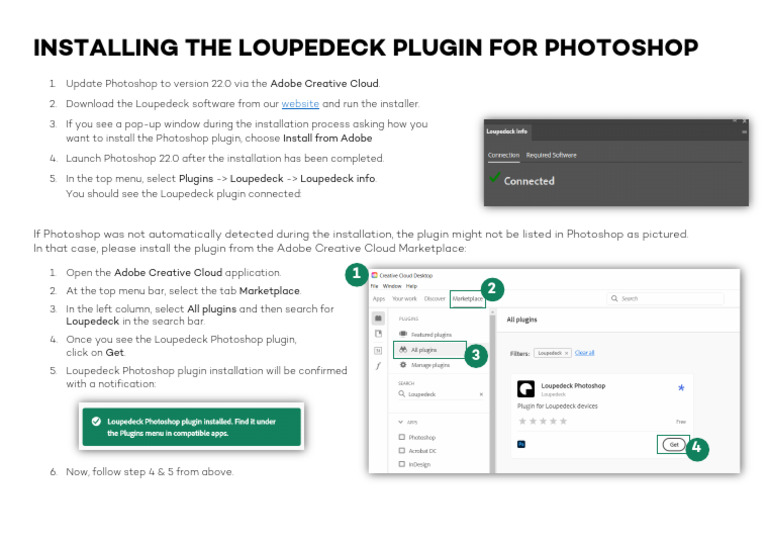Click the 'Free' price label
768x543 pixels.
click(681, 422)
